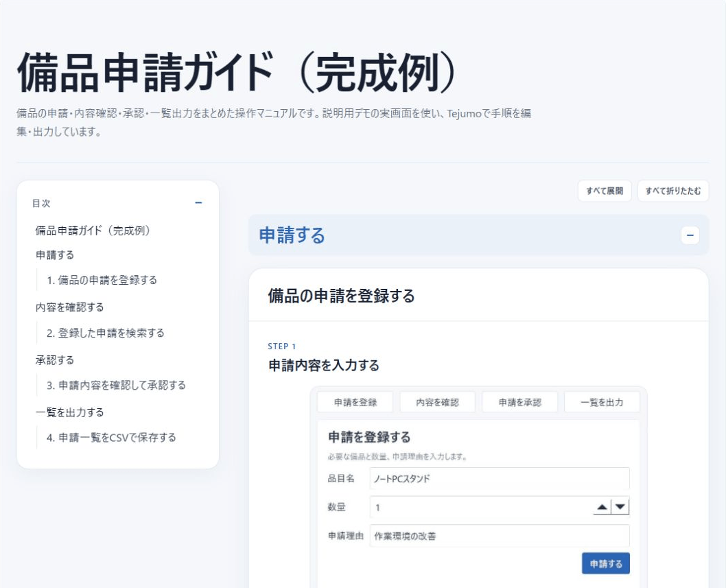Switch to the 一覧を出力 tab

(602, 402)
